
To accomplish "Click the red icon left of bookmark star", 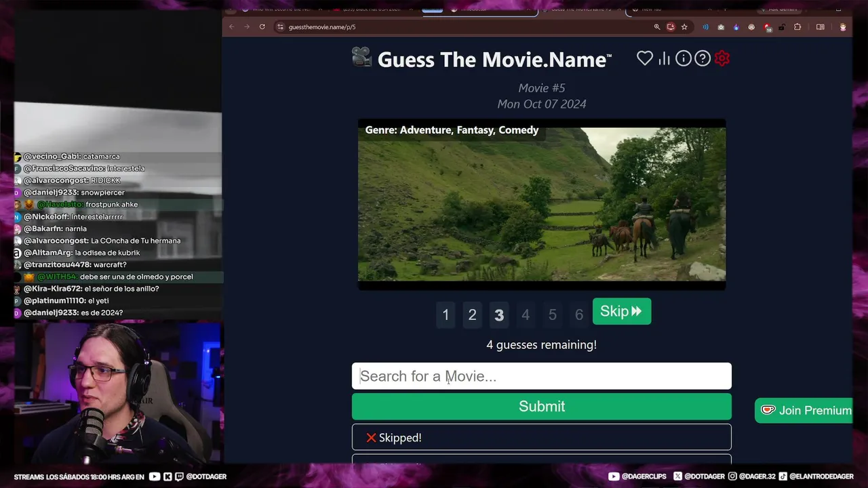I will [x=671, y=27].
